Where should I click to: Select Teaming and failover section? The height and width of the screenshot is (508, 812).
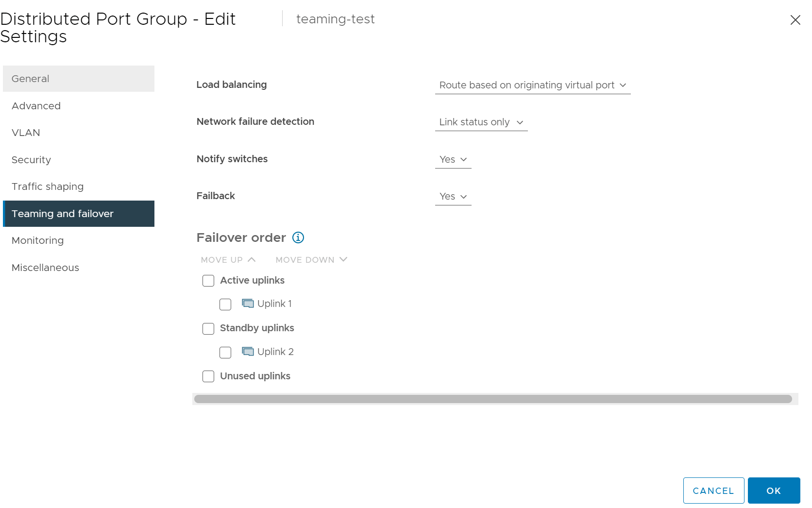[x=79, y=214]
